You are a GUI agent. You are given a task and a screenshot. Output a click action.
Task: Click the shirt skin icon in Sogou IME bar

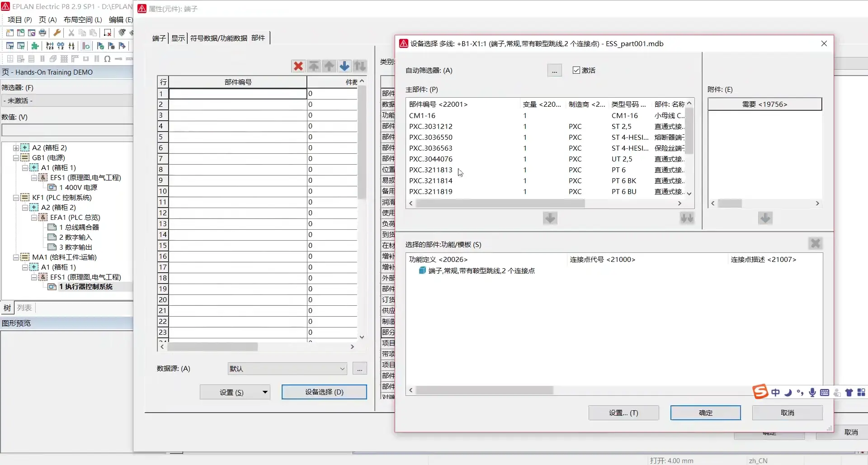849,392
